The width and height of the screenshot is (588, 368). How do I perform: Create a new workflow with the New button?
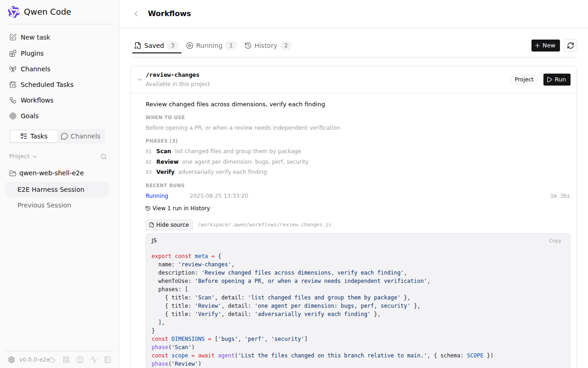pos(545,46)
